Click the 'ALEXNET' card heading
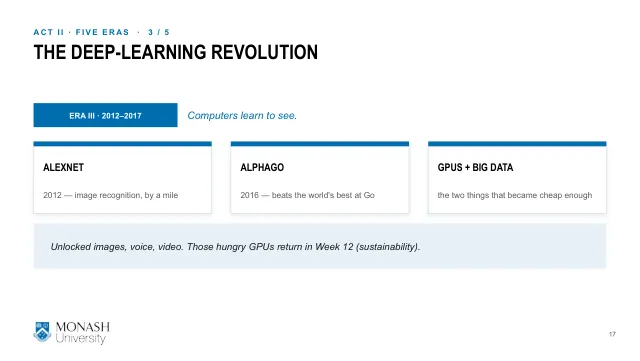 coord(63,167)
